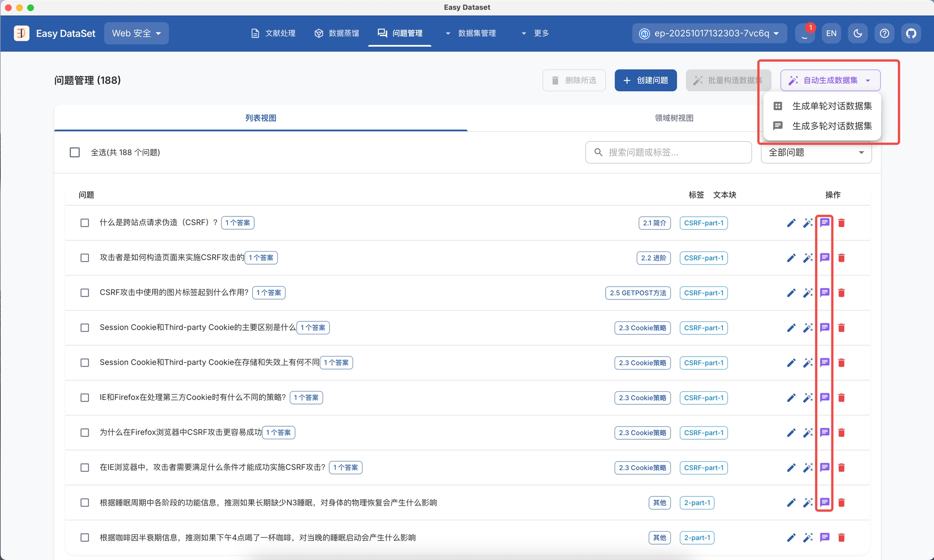Generate answer via magic wand for 攻击者 question
This screenshot has width=934, height=560.
pyautogui.click(x=808, y=258)
